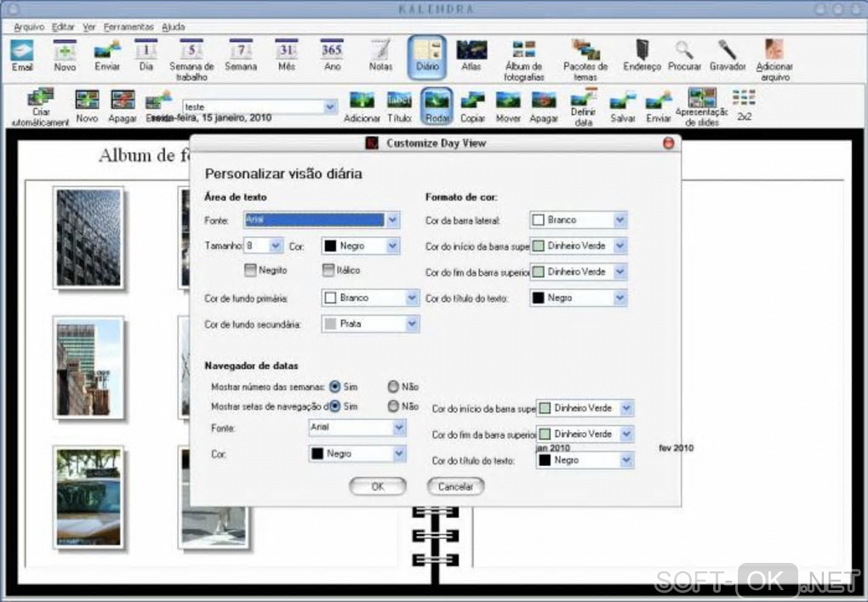The width and height of the screenshot is (868, 602).
Task: Open the Arquivo menu
Action: pos(29,26)
